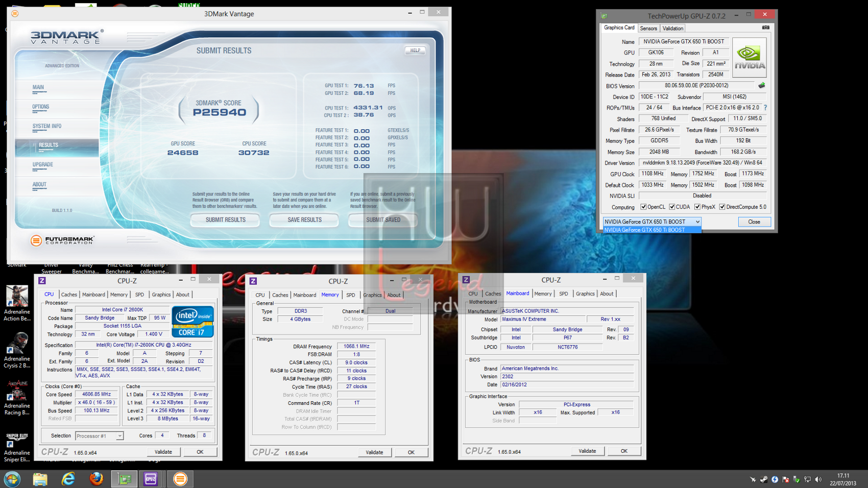Switch to CPU-Z taskbar button
The width and height of the screenshot is (868, 488).
tap(151, 479)
